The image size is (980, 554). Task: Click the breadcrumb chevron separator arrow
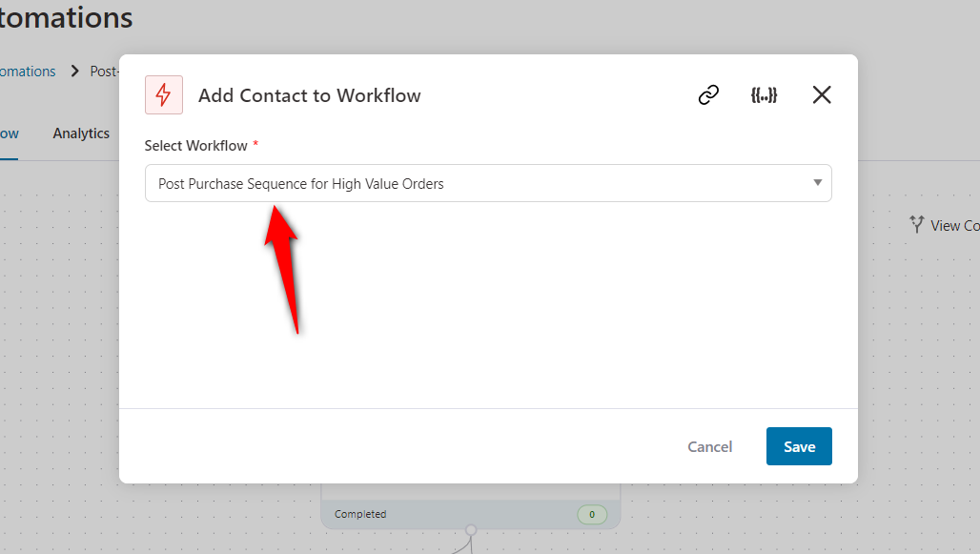[x=74, y=72]
